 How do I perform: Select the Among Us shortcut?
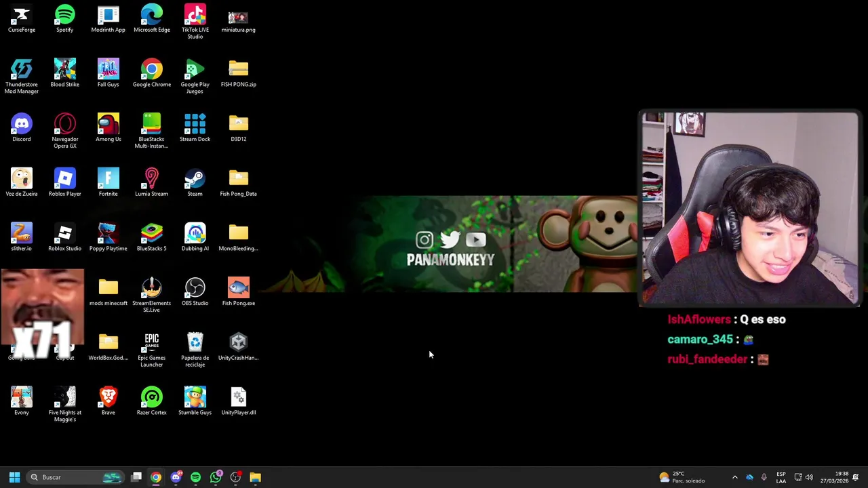(x=108, y=129)
